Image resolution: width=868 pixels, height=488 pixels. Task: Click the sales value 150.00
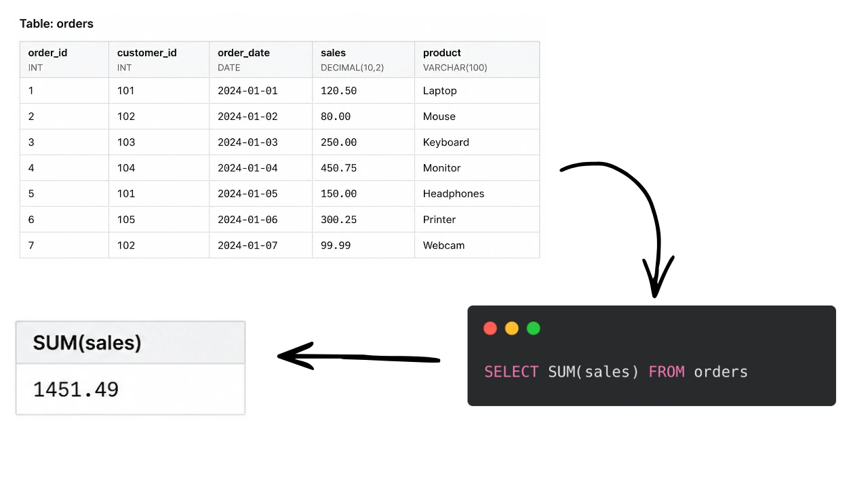tap(338, 194)
